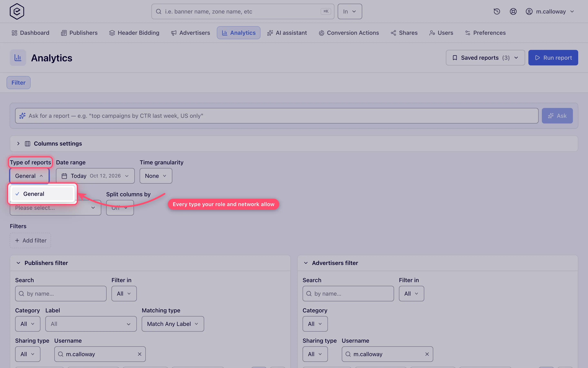Run the report
The width and height of the screenshot is (588, 368).
point(553,58)
